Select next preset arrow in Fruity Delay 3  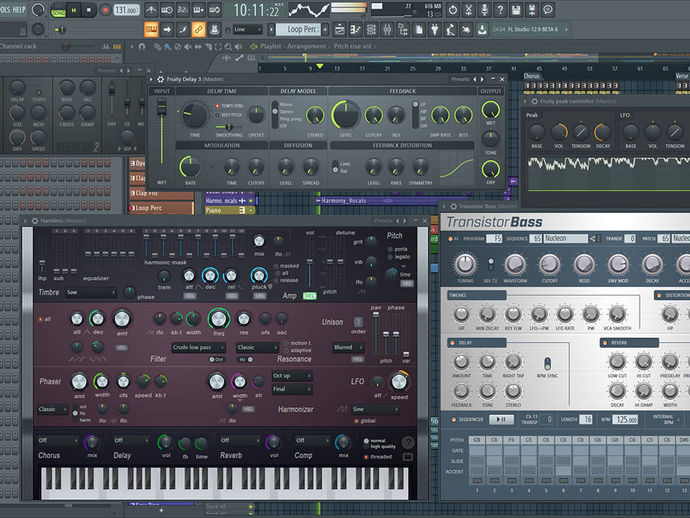point(482,79)
